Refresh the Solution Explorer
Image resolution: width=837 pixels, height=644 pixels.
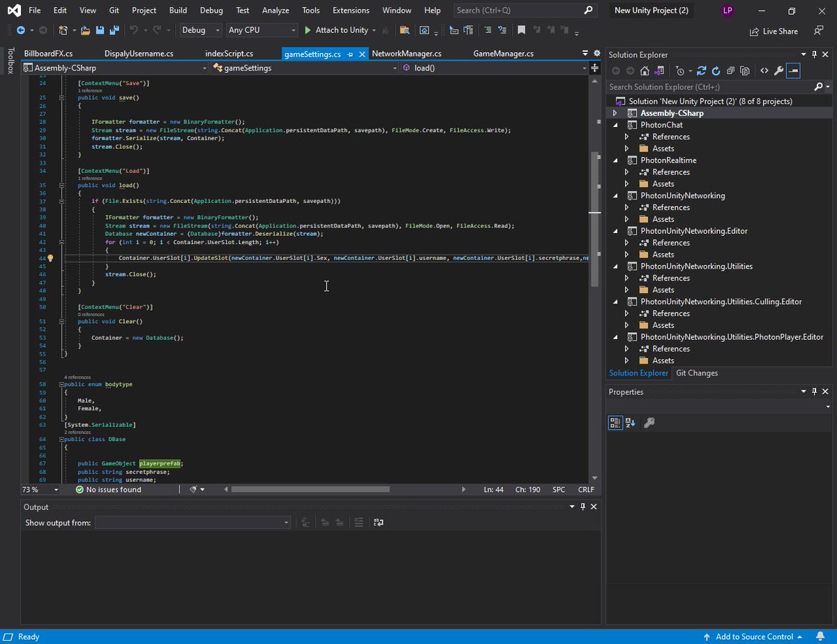(x=716, y=71)
